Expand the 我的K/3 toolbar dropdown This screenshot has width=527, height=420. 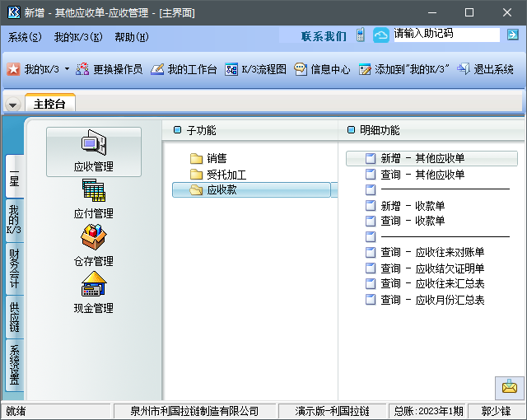[x=67, y=70]
